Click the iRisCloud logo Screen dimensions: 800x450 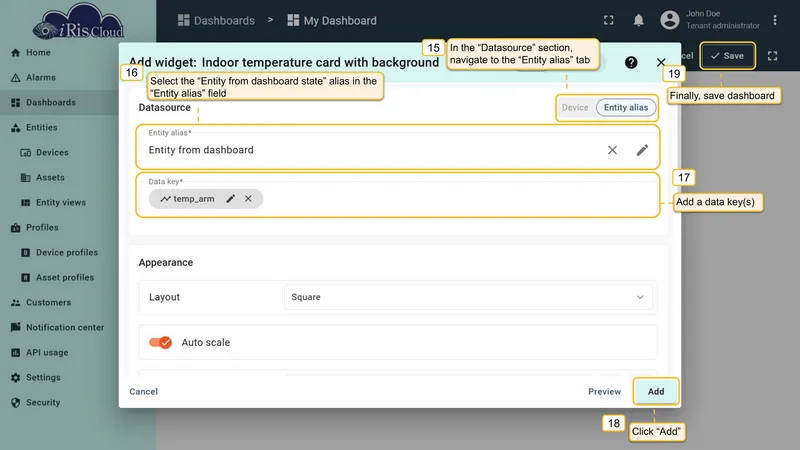click(x=78, y=22)
